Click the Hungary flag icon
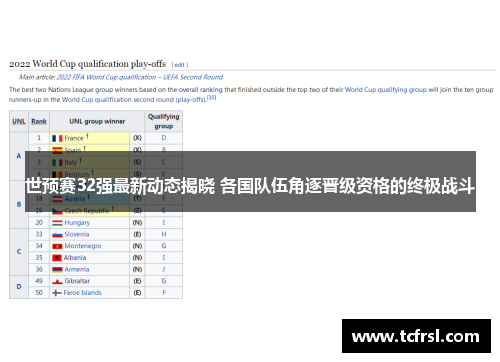This screenshot has height=362, width=500. tap(57, 223)
